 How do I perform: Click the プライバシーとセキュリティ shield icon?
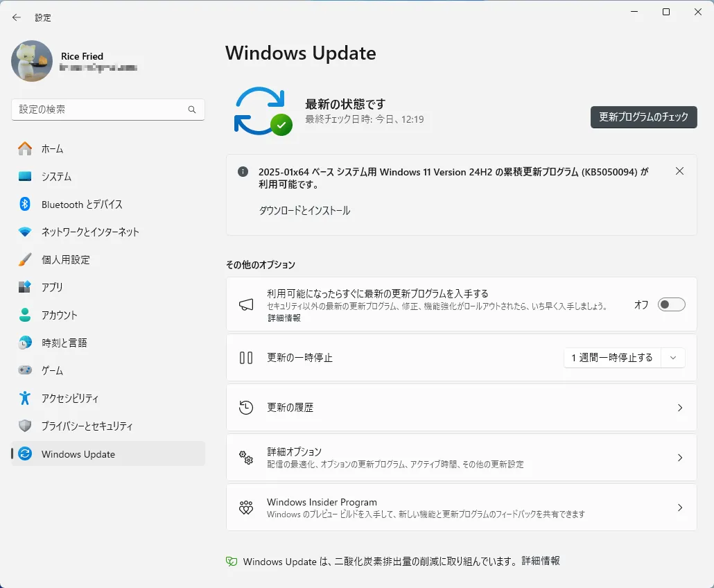tap(25, 426)
